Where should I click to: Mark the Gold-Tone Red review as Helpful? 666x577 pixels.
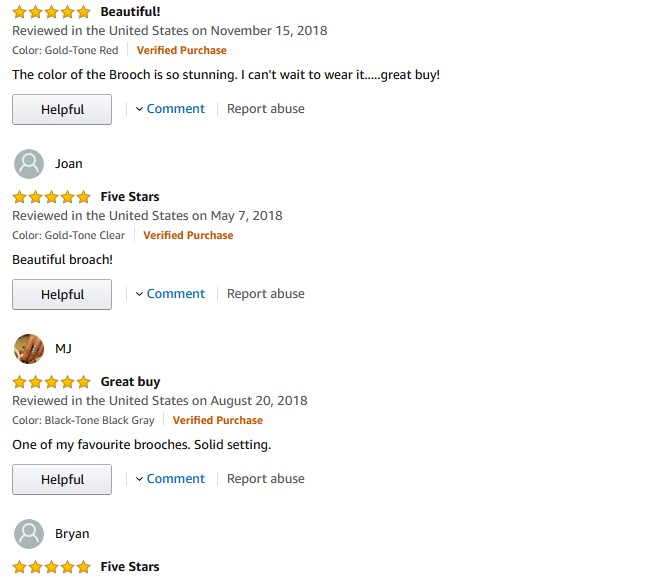tap(62, 110)
